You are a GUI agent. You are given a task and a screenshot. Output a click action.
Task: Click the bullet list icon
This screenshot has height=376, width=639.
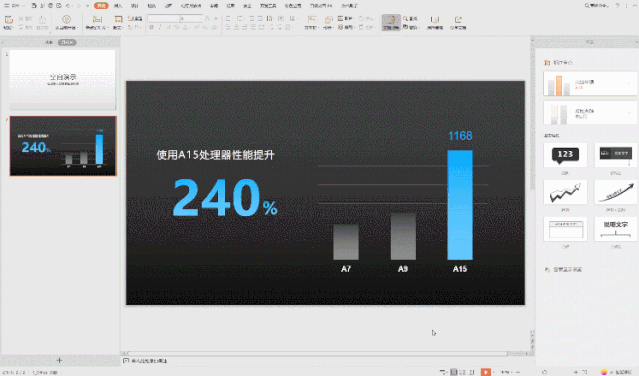[228, 19]
